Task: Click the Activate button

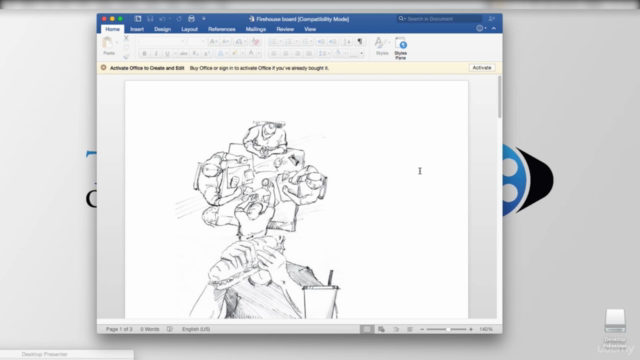Action: (482, 68)
